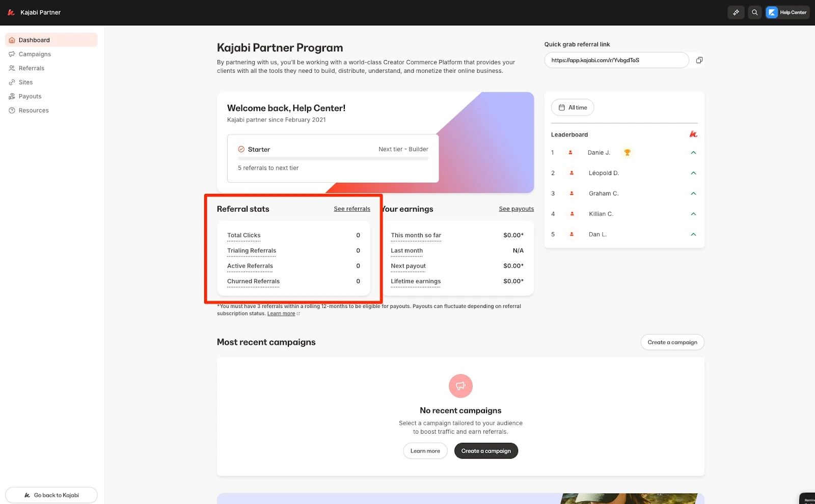Expand Dan L. leaderboard chevron
The height and width of the screenshot is (504, 815).
(693, 234)
